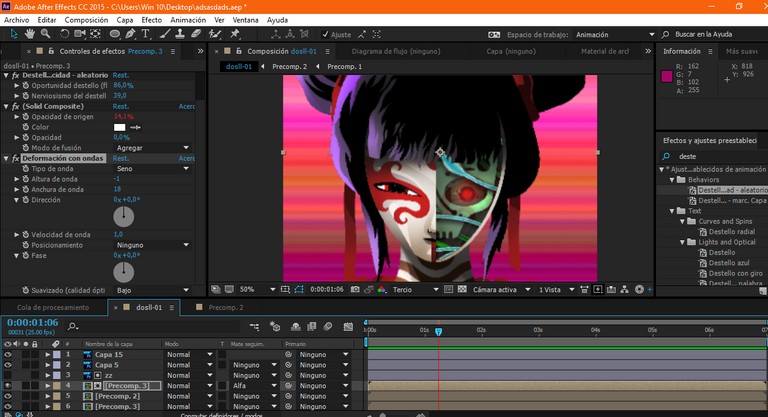Image resolution: width=768 pixels, height=417 pixels.
Task: Open the show channel RGB color menu
Action: pyautogui.click(x=382, y=290)
